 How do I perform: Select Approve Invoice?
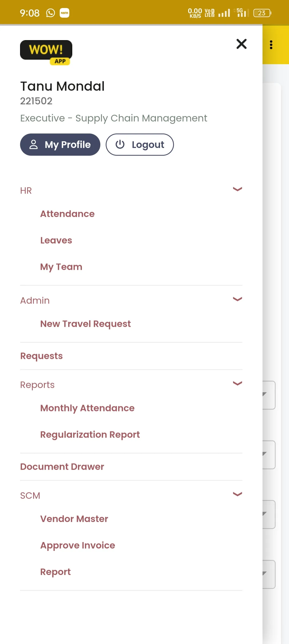point(78,545)
